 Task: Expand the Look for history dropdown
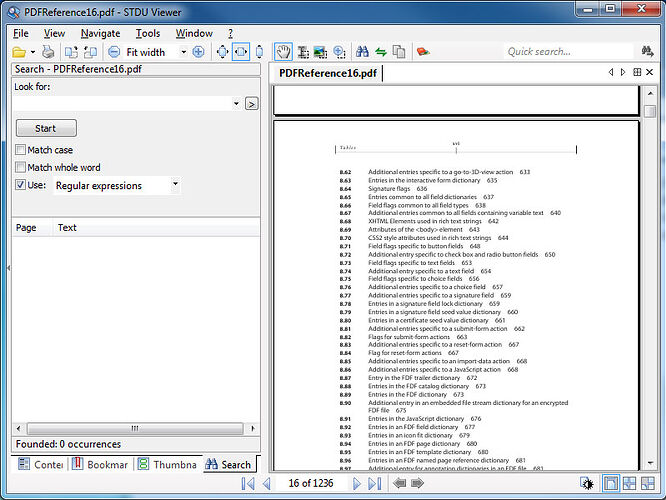point(236,104)
